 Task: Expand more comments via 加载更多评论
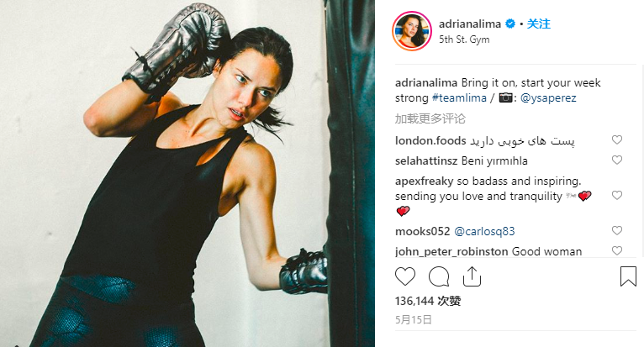[430, 118]
